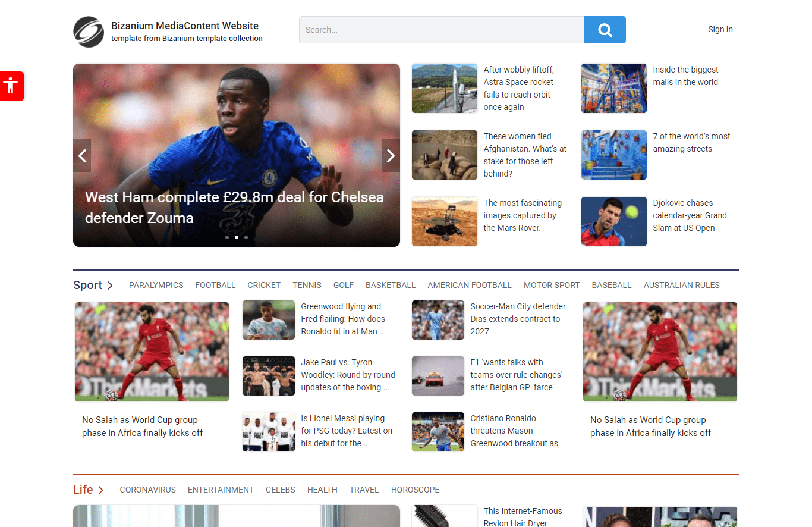Click the Bizanium logo icon
This screenshot has height=527, width=812.
89,32
